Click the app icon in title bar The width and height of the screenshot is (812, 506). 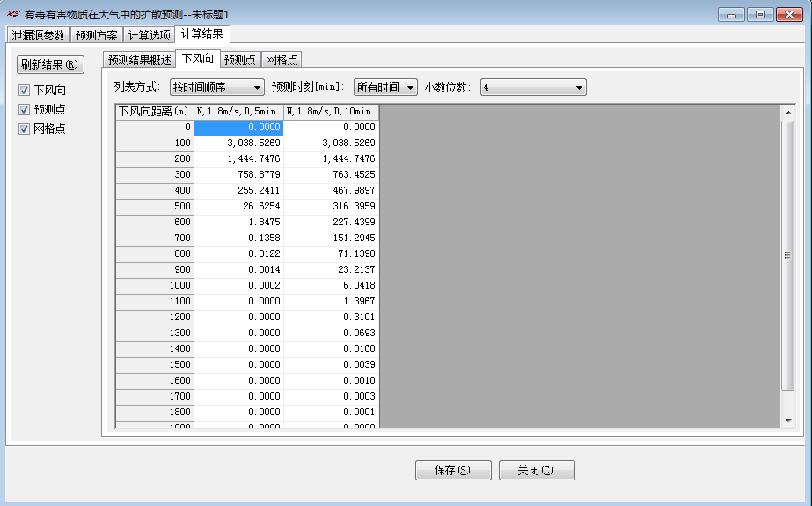(x=13, y=14)
